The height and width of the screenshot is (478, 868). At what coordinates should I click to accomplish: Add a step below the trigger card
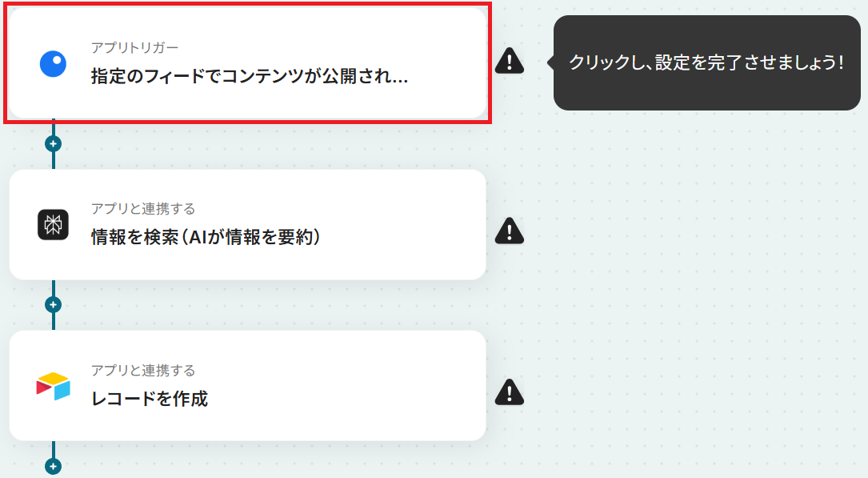point(53,144)
